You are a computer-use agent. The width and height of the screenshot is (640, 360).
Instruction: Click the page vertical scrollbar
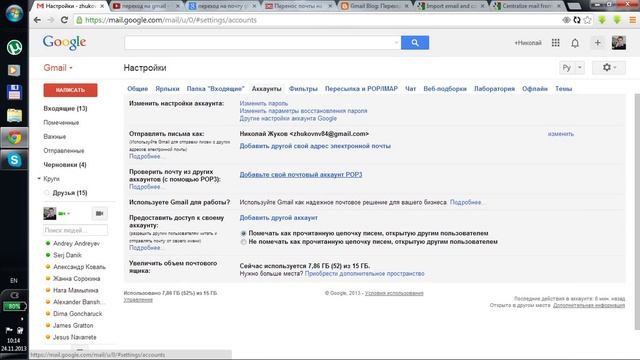click(637, 211)
